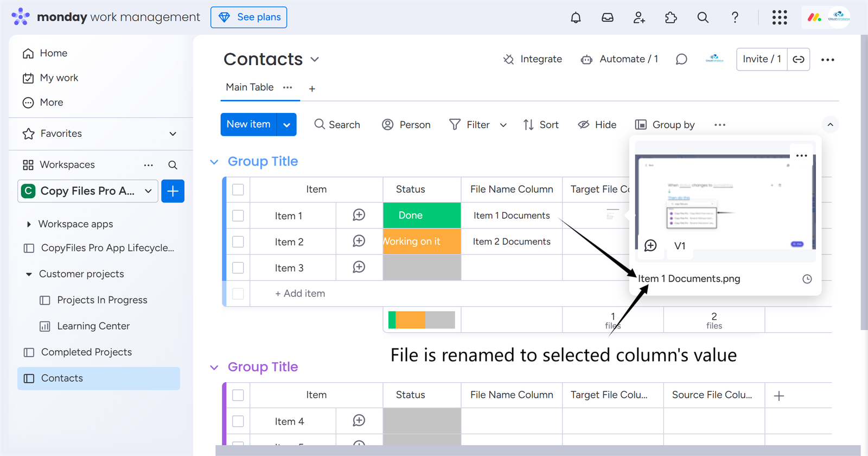Click the Invite / 1 button

(762, 59)
